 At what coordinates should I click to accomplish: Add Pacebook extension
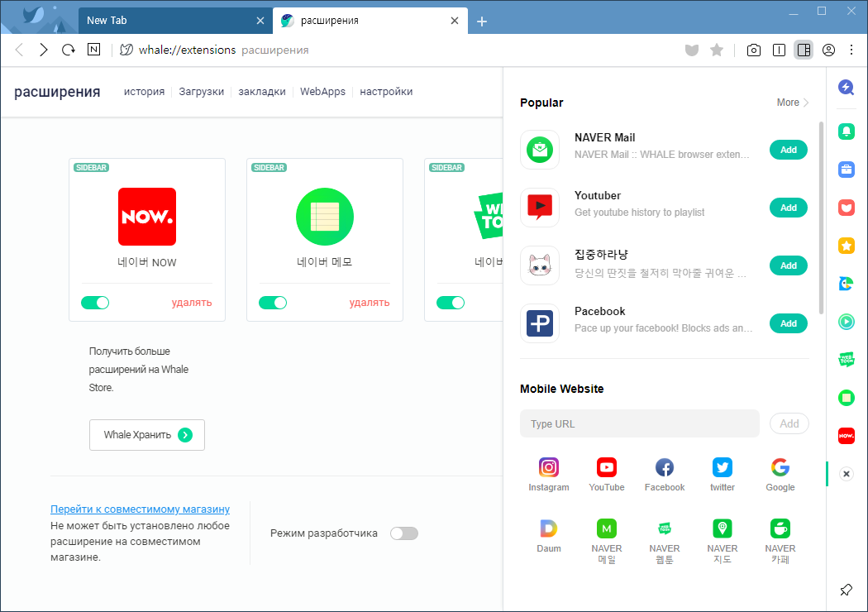[x=789, y=323]
